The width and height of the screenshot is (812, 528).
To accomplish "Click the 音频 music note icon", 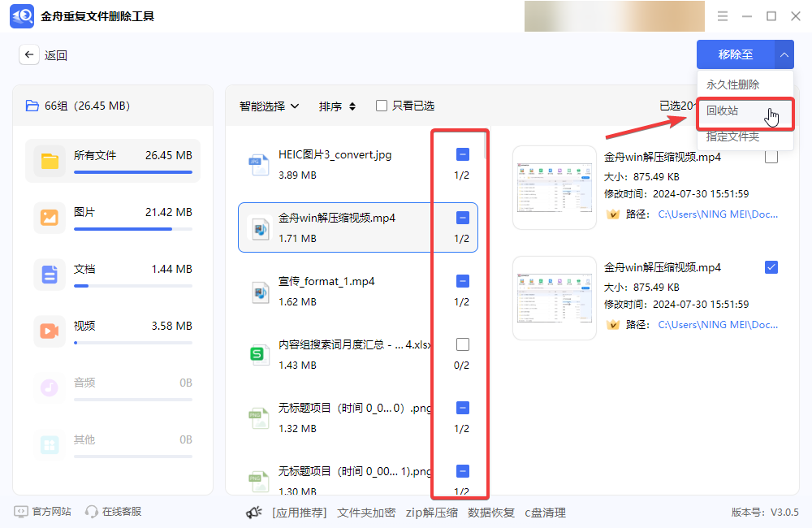I will point(50,387).
